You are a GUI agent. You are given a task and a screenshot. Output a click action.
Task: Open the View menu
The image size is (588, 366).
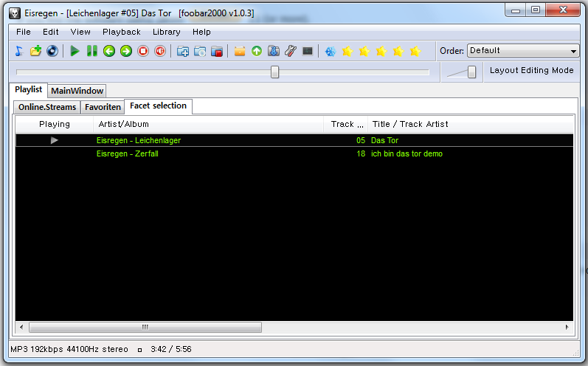tap(80, 32)
